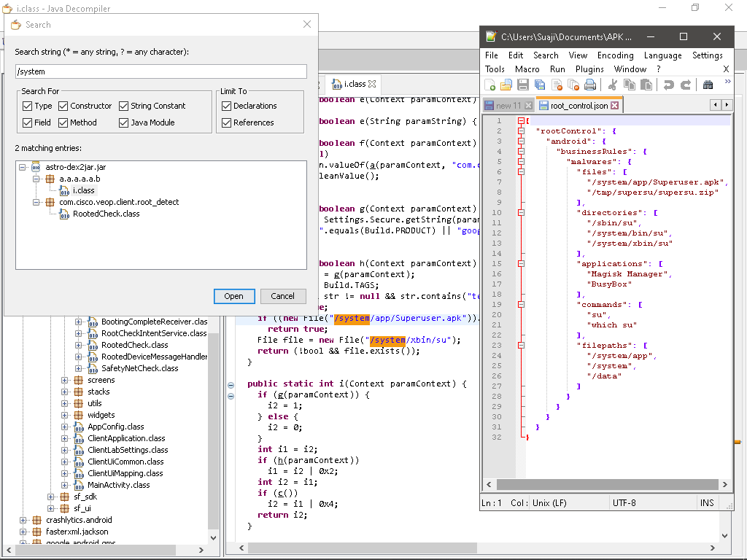Click Notepad++ Open file icon

[506, 85]
